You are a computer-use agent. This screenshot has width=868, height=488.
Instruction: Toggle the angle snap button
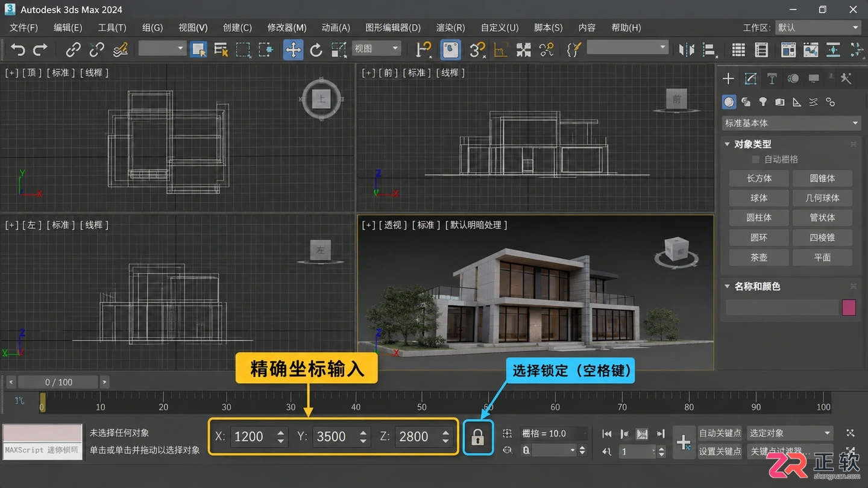tap(500, 49)
